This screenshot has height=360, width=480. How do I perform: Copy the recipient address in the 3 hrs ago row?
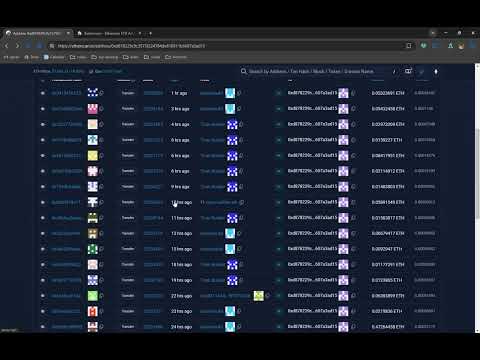pos(353,109)
